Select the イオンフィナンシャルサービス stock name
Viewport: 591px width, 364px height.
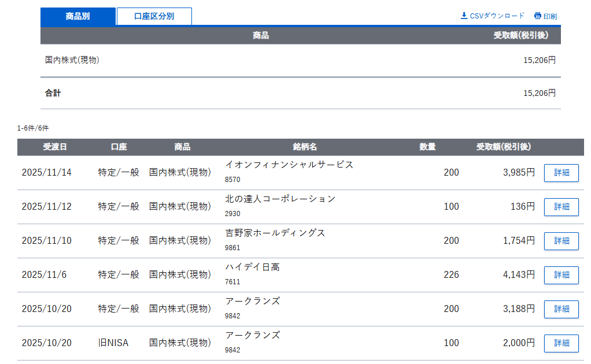[289, 165]
